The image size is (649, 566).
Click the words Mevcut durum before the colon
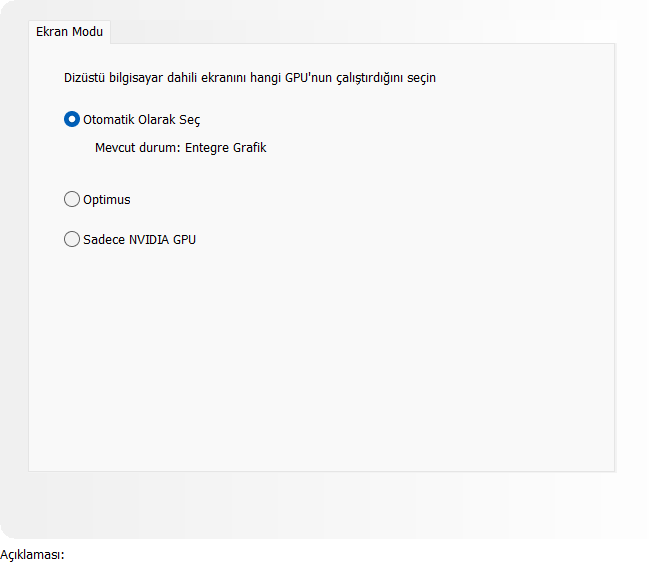pos(136,148)
